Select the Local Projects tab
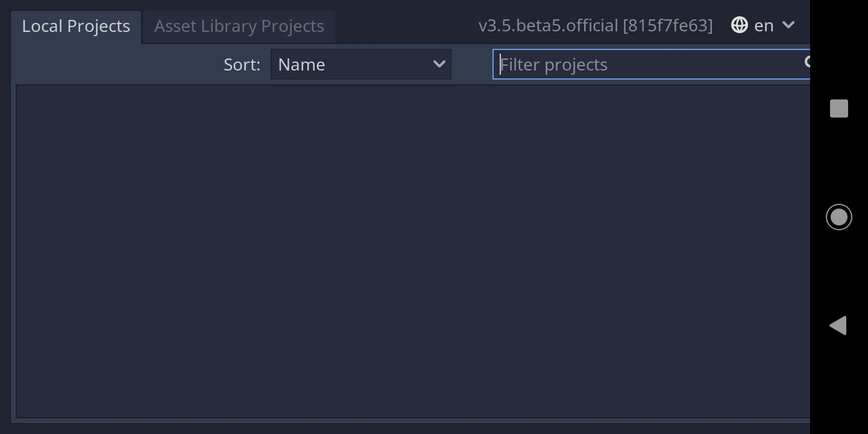 [75, 26]
